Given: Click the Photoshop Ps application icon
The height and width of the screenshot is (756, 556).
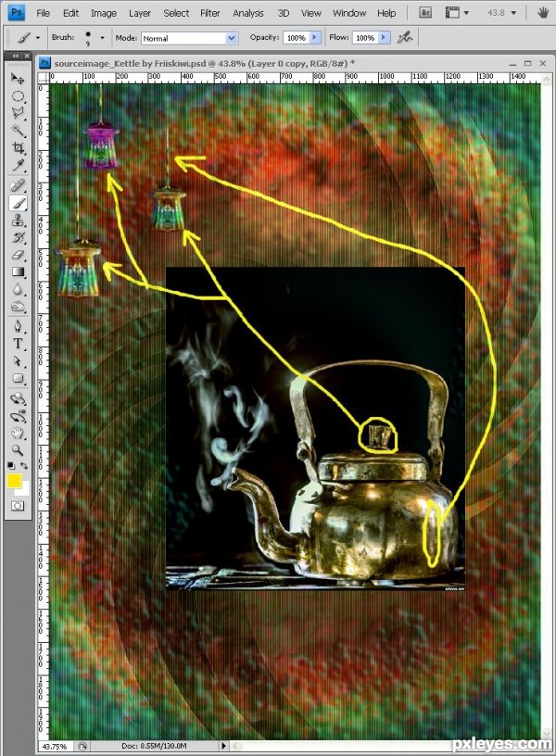Looking at the screenshot, I should (17, 12).
